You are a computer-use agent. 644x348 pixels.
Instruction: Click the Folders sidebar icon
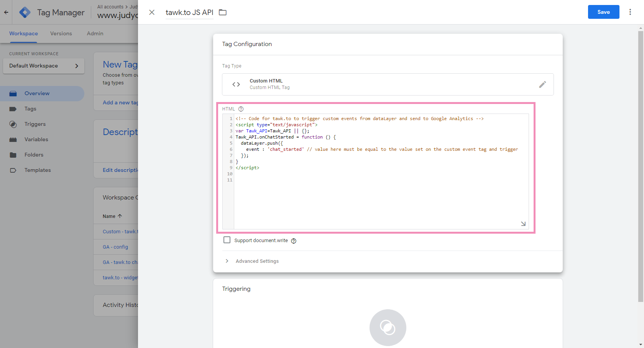point(13,155)
